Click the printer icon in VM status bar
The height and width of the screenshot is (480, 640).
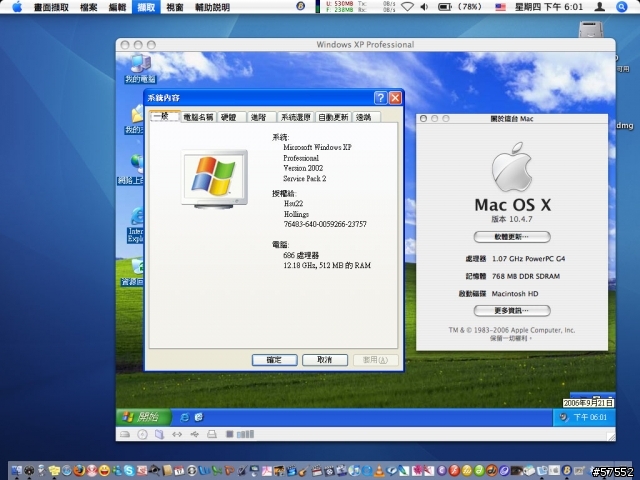coord(212,434)
